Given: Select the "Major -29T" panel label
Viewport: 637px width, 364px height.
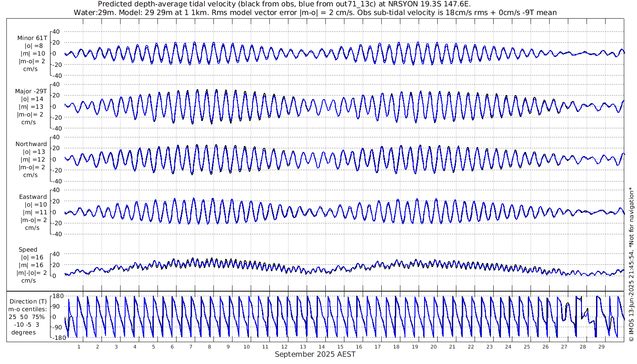Looking at the screenshot, I should [31, 91].
